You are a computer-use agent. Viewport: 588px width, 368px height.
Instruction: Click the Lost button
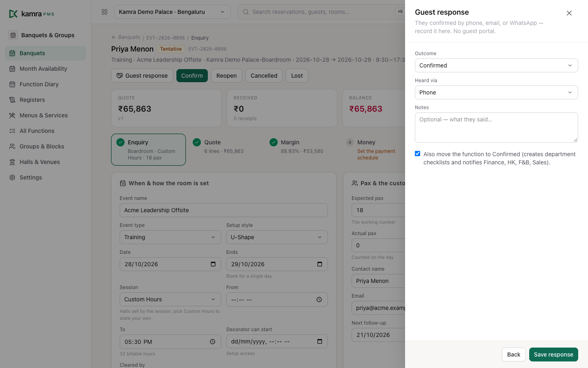pyautogui.click(x=297, y=76)
